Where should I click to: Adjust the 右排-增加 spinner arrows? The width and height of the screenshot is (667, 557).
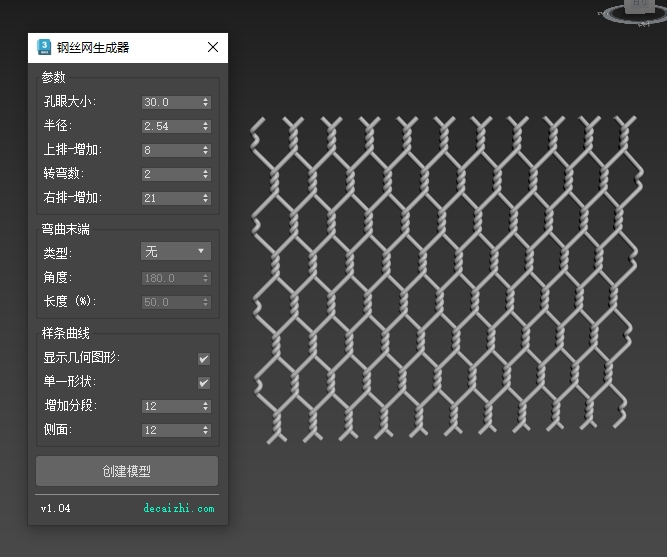click(x=205, y=198)
